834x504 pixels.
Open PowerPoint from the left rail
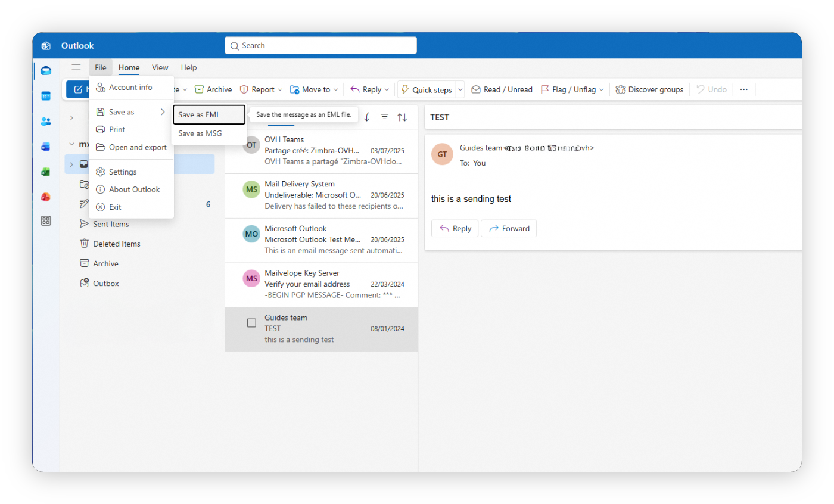click(46, 196)
